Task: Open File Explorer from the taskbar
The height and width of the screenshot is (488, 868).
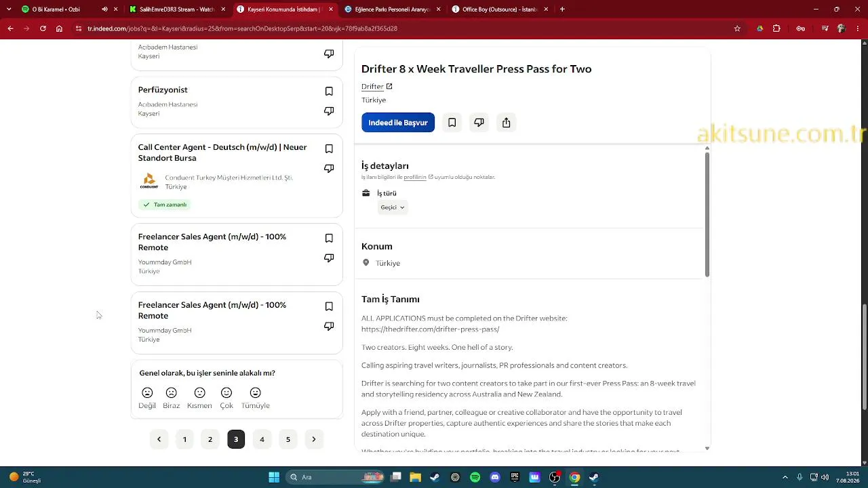Action: [x=416, y=477]
